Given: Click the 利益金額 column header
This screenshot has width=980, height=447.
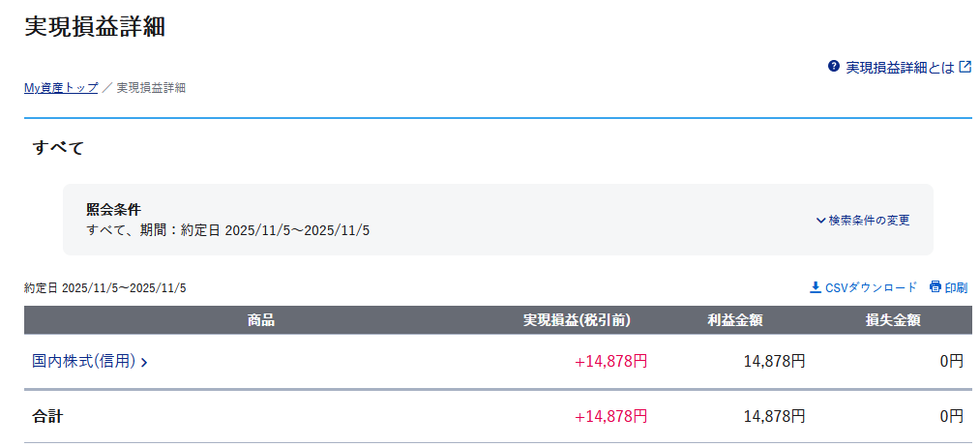Looking at the screenshot, I should [x=736, y=320].
